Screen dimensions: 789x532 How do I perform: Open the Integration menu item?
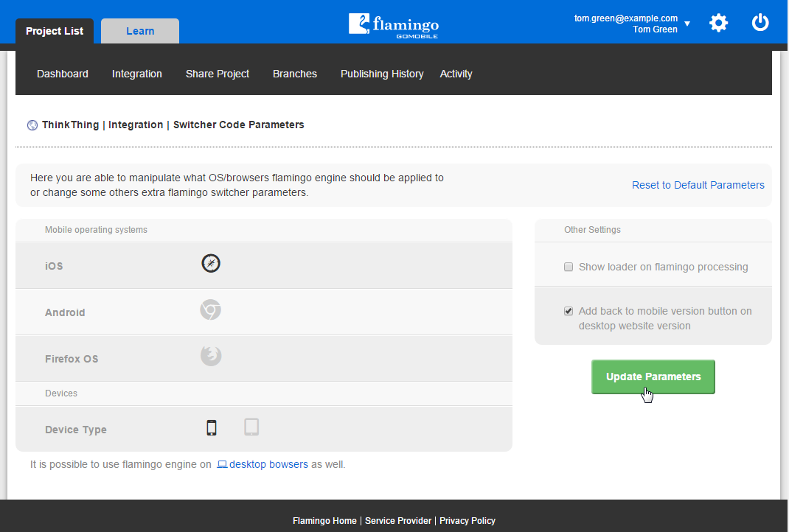[137, 74]
